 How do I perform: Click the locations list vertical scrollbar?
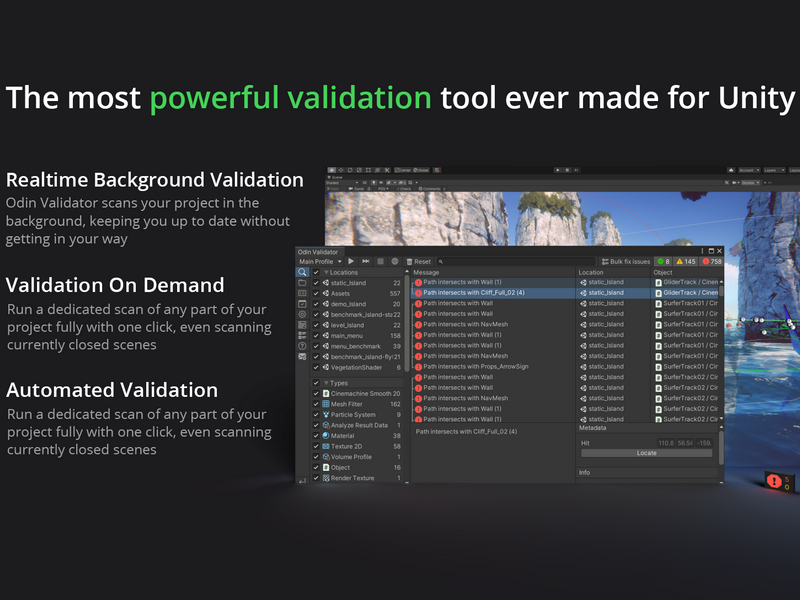click(407, 323)
